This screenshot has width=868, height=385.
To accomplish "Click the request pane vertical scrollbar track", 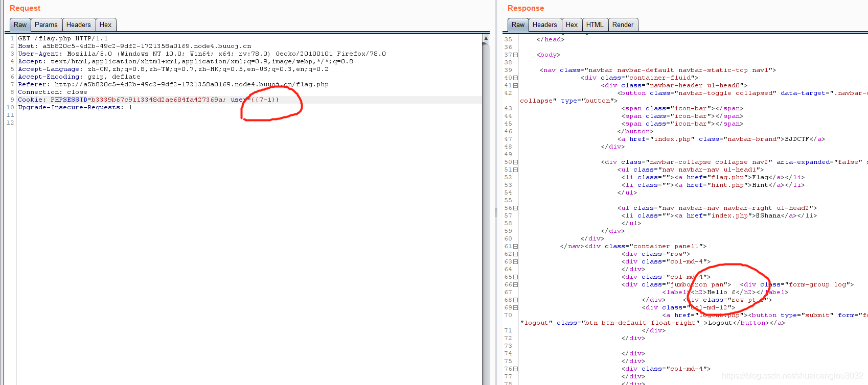I will pos(486,214).
